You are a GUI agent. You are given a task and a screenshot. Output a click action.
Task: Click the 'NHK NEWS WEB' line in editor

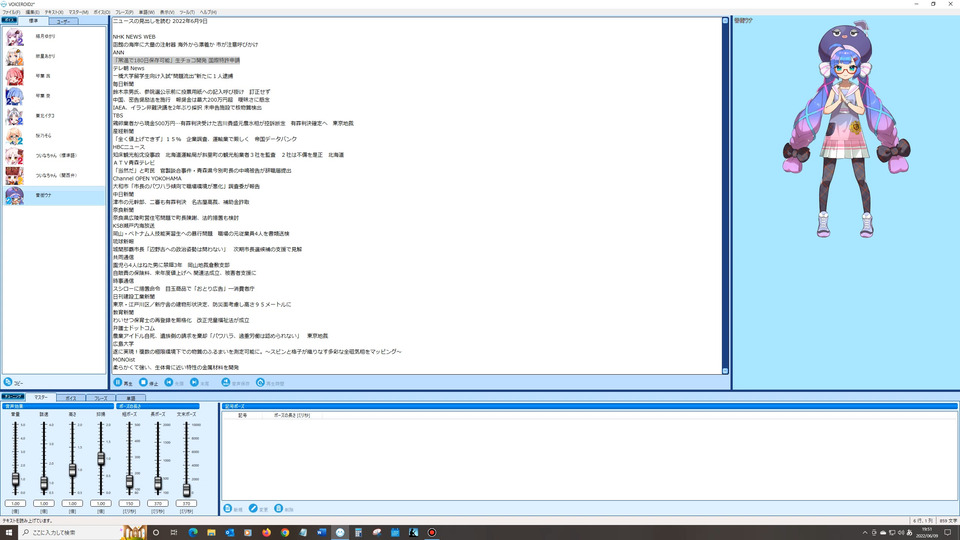pyautogui.click(x=134, y=37)
